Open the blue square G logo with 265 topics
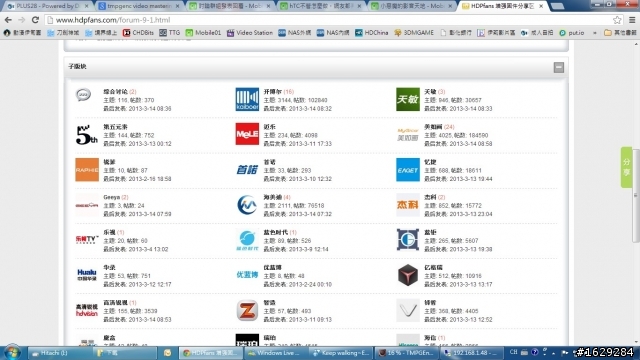The image size is (640, 360). pyautogui.click(x=408, y=240)
